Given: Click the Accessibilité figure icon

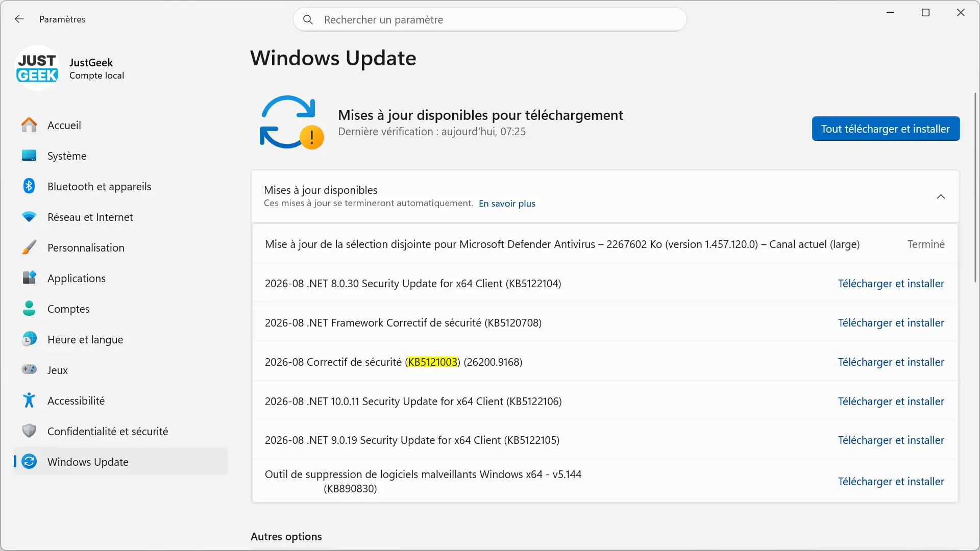Looking at the screenshot, I should [29, 400].
